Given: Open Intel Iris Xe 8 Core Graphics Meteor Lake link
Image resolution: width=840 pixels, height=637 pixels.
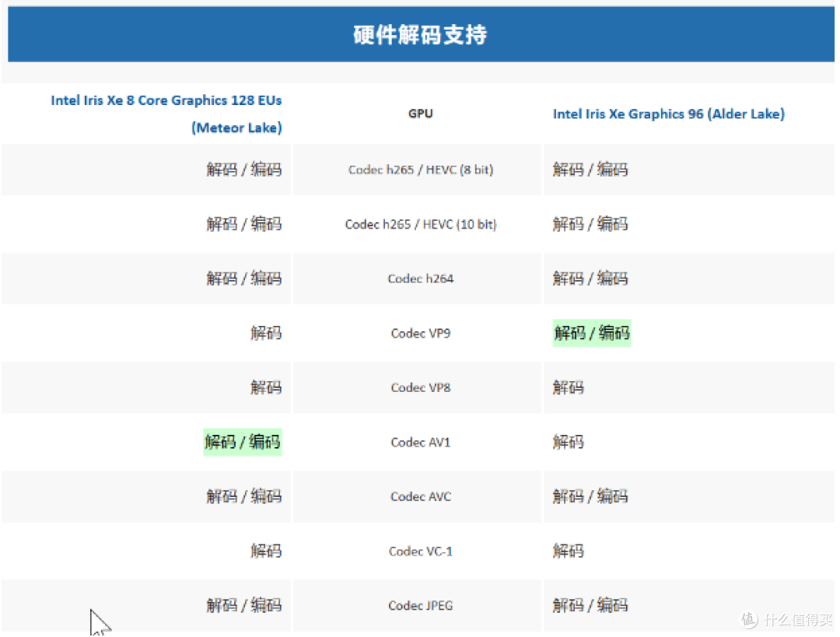Looking at the screenshot, I should (166, 114).
